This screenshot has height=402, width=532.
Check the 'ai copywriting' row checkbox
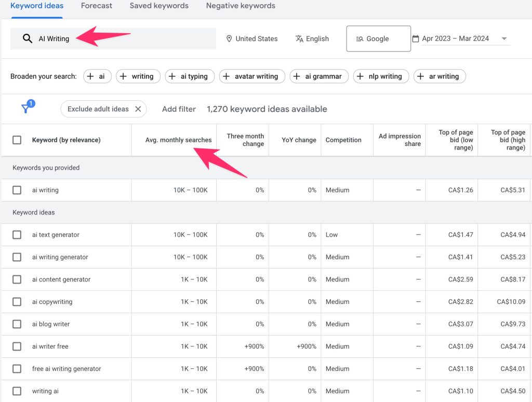17,302
